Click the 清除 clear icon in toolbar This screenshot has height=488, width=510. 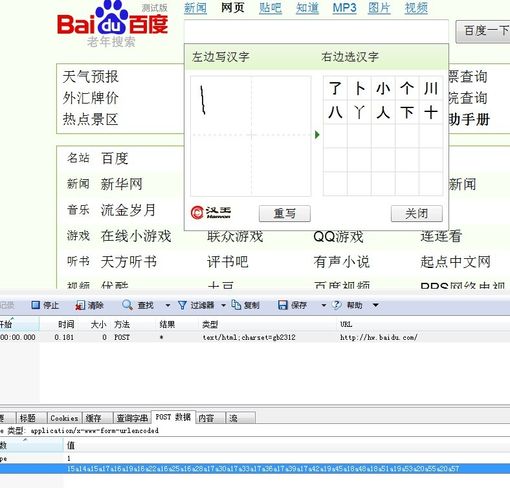pos(80,305)
